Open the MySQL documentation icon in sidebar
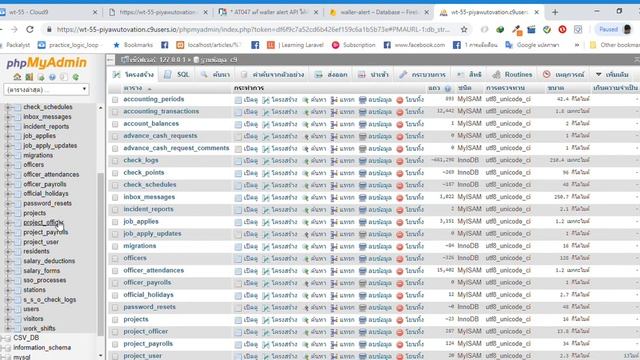 64,77
